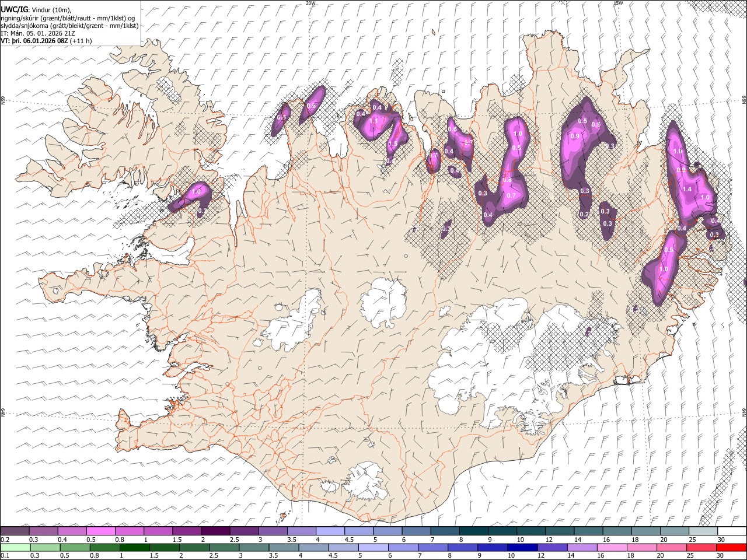Screen dimensions: 747x560
Task: Click the 0.2 label under the top legend
Action: (x=4, y=540)
